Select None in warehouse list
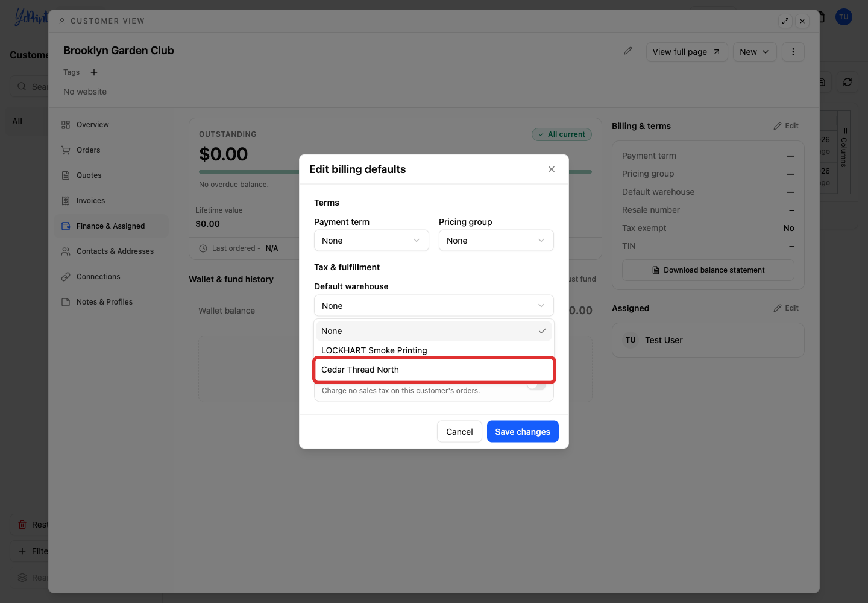 tap(434, 331)
